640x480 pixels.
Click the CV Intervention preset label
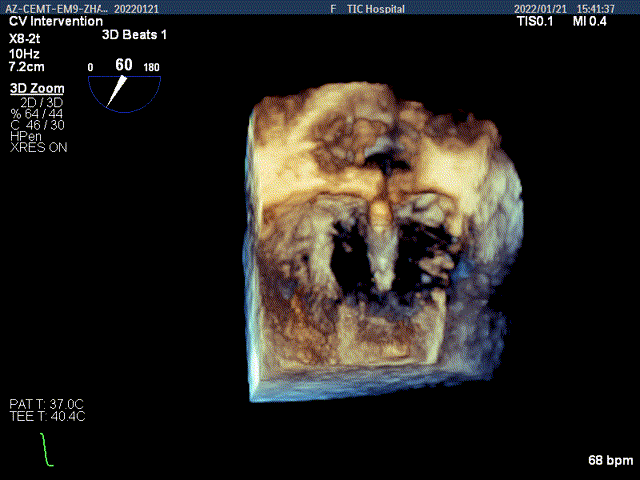pos(55,21)
